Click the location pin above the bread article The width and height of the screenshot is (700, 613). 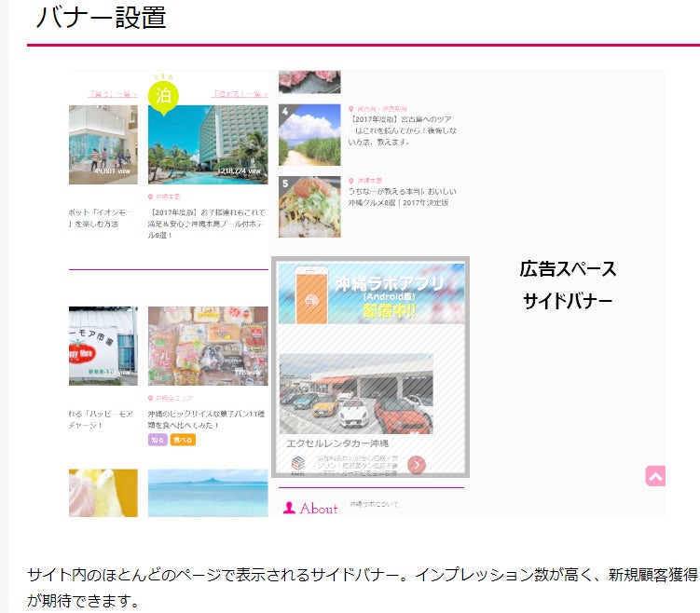tap(151, 398)
